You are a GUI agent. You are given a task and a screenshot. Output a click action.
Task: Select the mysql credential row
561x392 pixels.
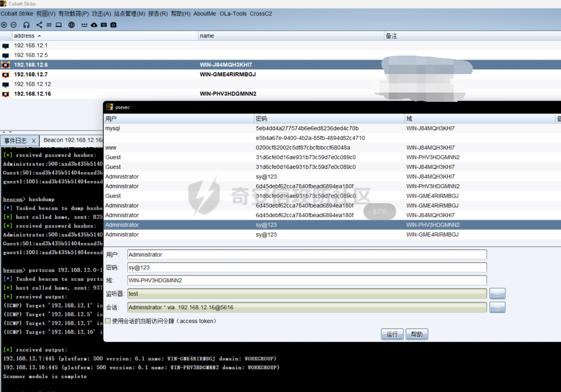pyautogui.click(x=332, y=128)
